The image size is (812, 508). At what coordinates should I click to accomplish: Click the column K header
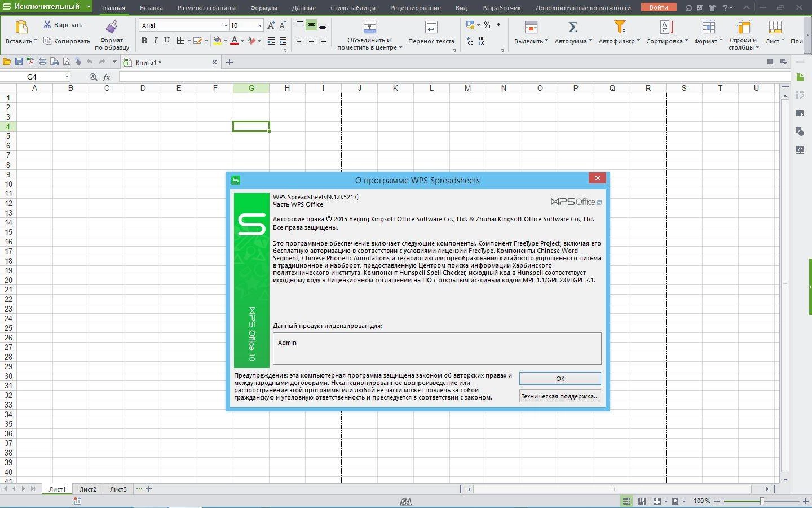click(x=395, y=88)
